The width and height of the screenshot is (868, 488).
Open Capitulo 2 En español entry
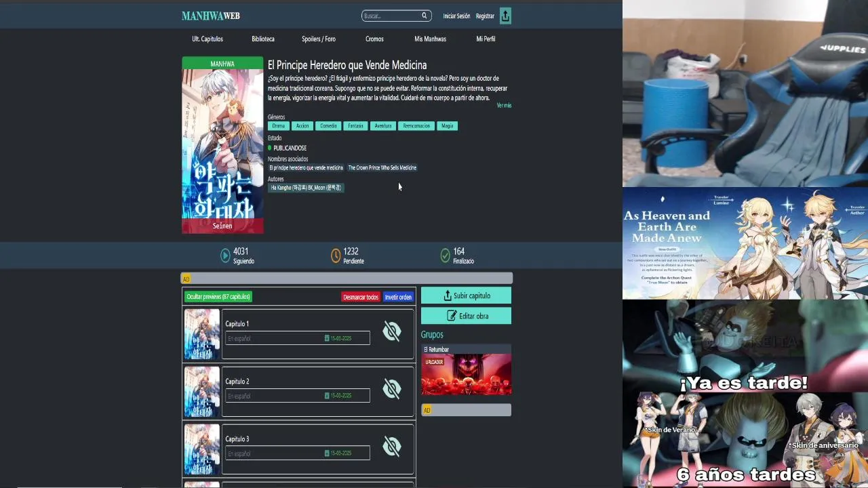click(x=298, y=396)
